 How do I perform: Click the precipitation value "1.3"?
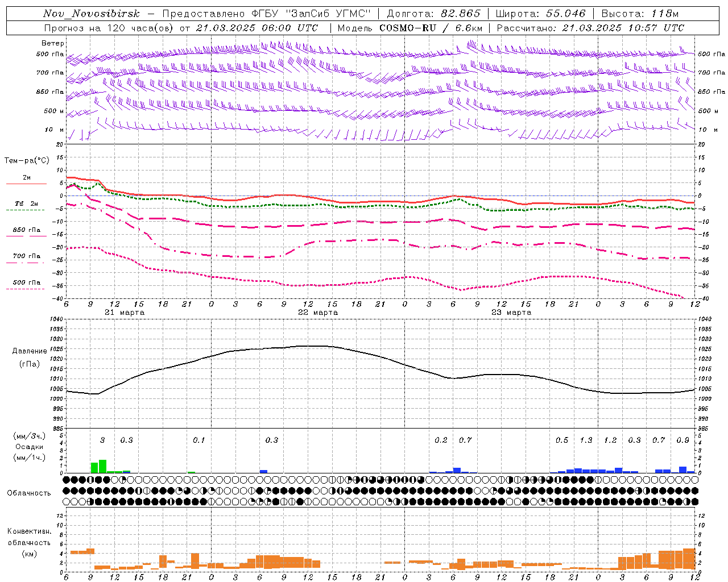click(x=586, y=440)
